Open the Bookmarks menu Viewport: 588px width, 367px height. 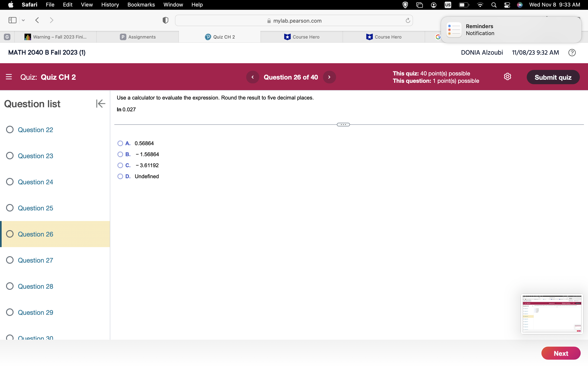click(x=141, y=5)
